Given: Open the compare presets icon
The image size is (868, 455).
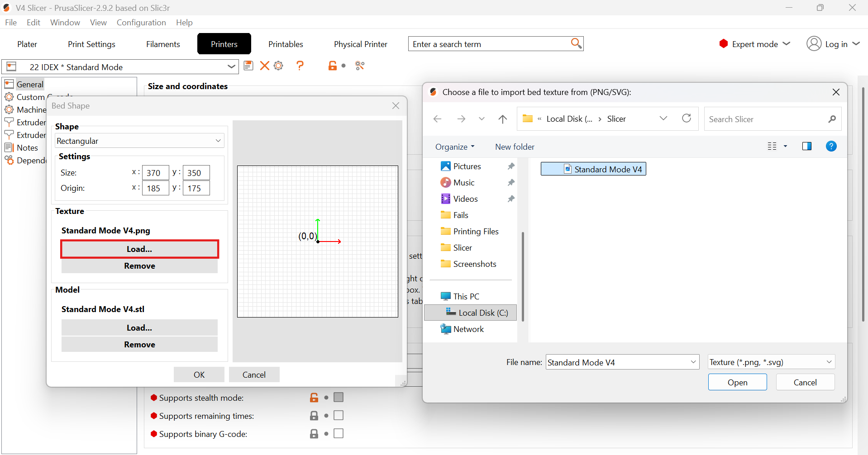Looking at the screenshot, I should pos(360,66).
